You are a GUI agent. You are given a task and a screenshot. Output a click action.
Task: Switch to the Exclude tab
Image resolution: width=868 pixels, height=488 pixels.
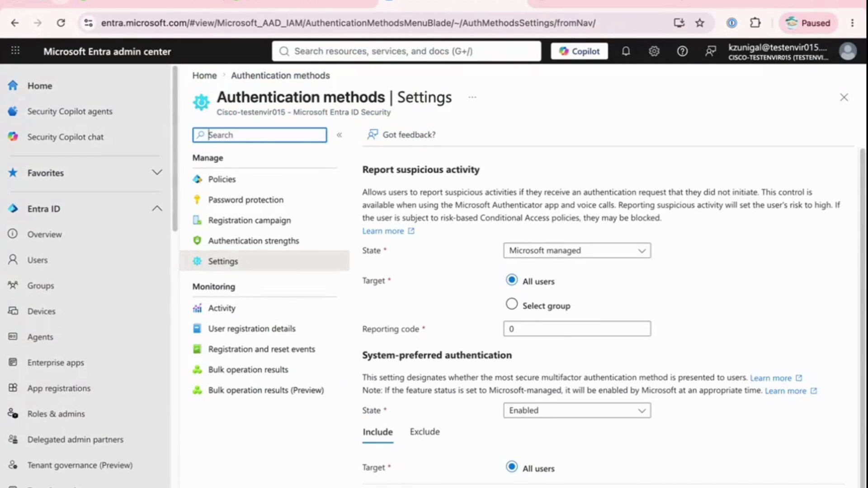click(425, 432)
